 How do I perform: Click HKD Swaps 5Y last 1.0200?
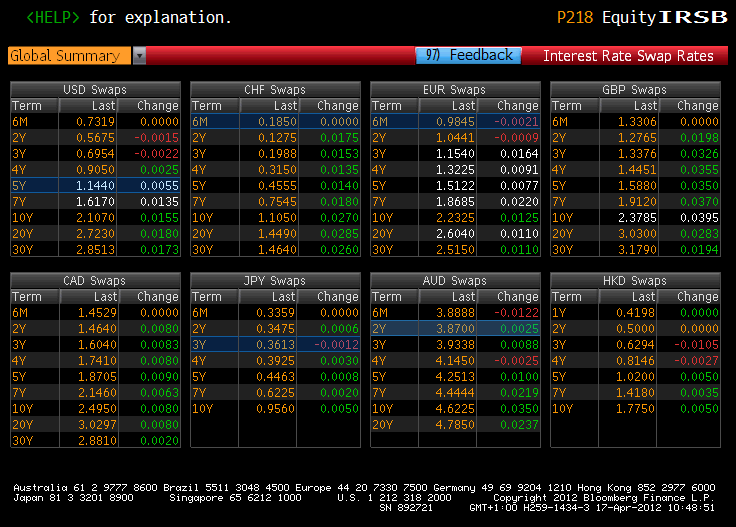635,376
